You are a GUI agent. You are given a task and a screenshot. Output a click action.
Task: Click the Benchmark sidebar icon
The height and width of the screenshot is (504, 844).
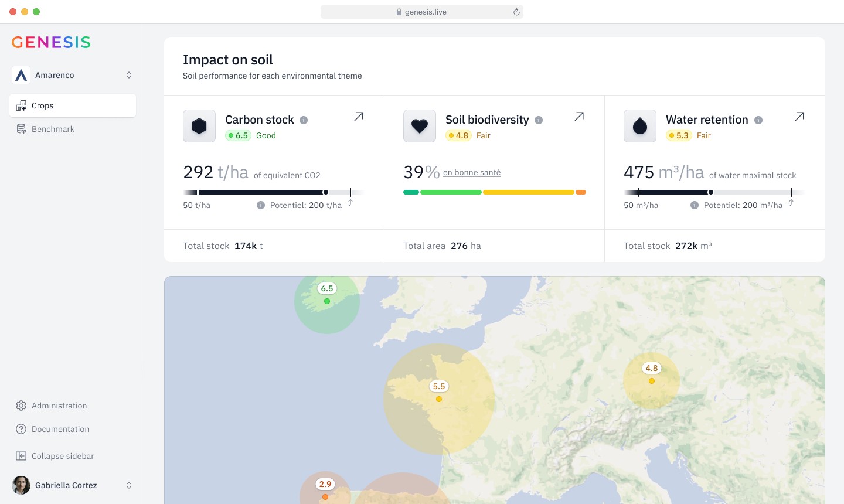(21, 129)
